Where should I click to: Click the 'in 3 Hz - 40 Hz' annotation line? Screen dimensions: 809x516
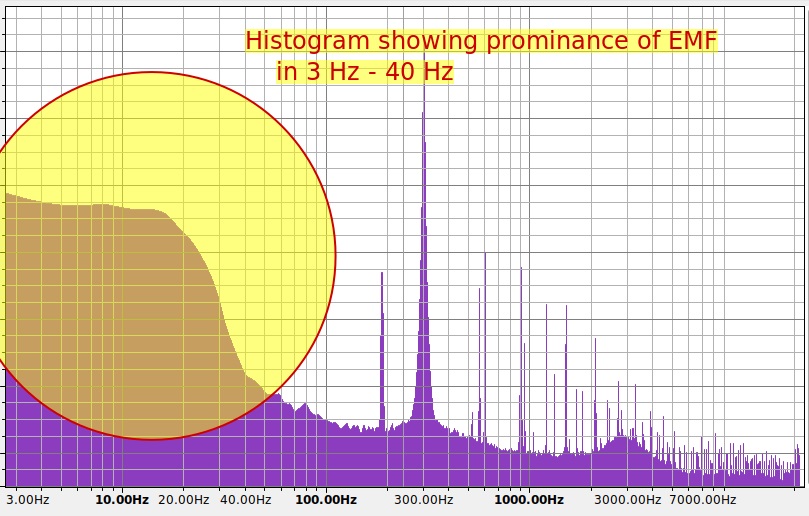(x=364, y=72)
